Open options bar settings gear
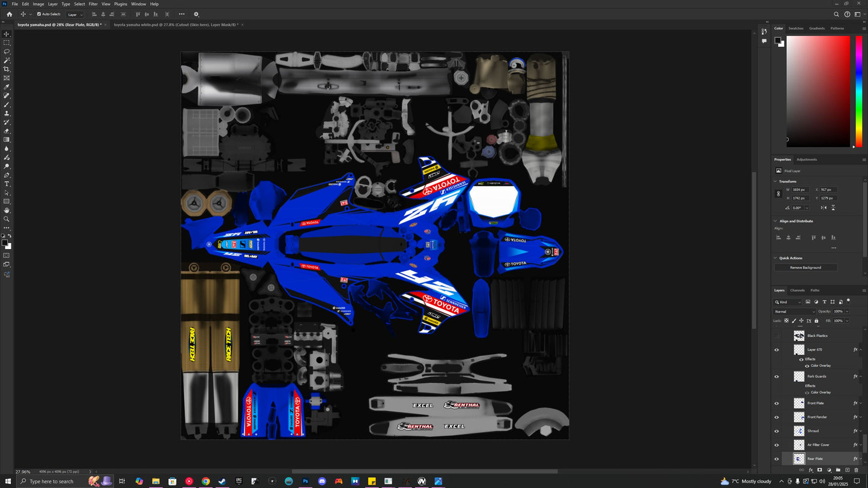 tap(196, 14)
